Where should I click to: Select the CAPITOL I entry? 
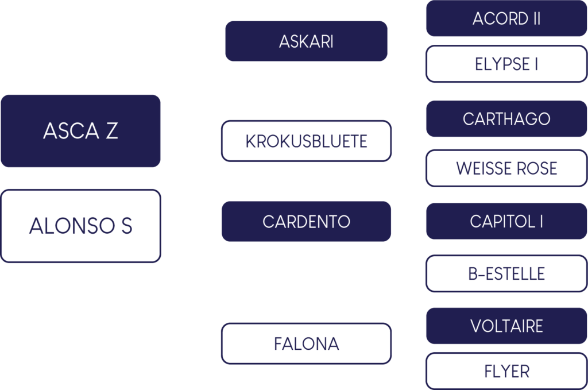click(x=506, y=221)
